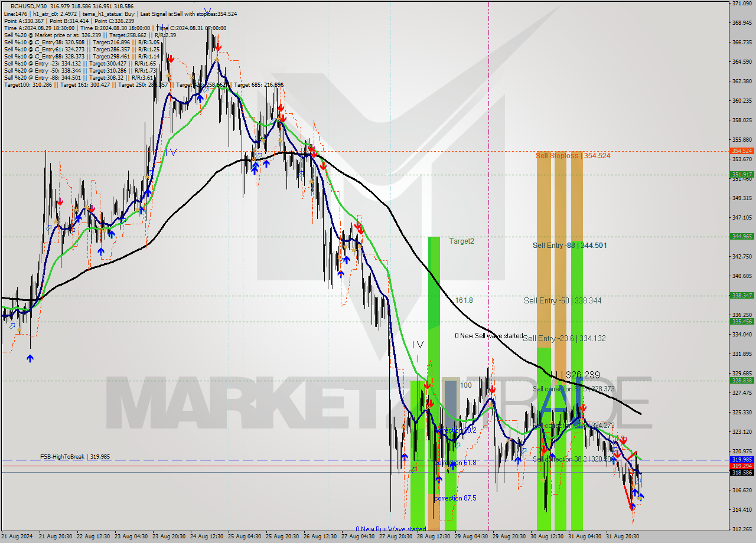Viewport: 756px width, 543px height.
Task: Click the 'Time A:2024.08.29 18:30:00' line
Action: coord(115,28)
